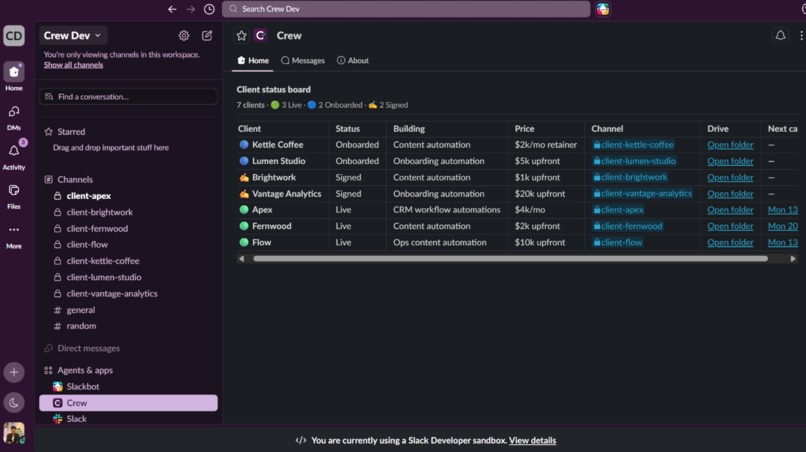Go back in history with the left arrow
The width and height of the screenshot is (806, 452).
tap(172, 9)
